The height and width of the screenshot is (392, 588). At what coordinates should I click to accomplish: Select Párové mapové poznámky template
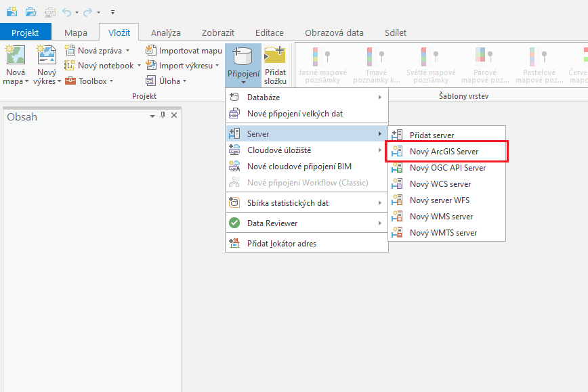(485, 64)
